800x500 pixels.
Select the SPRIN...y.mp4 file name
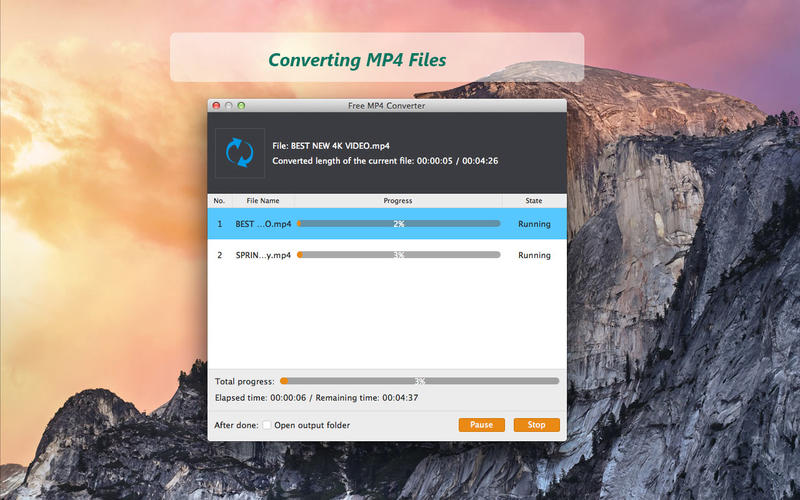coord(263,255)
